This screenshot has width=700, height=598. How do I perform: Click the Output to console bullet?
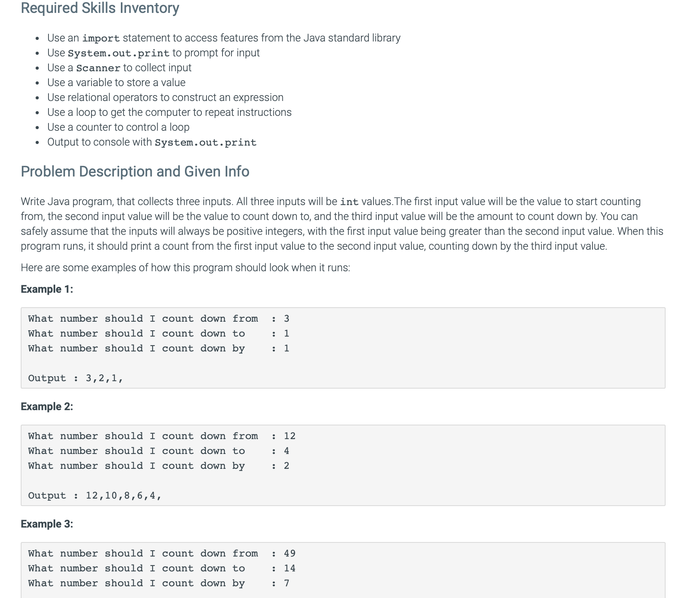pyautogui.click(x=152, y=142)
